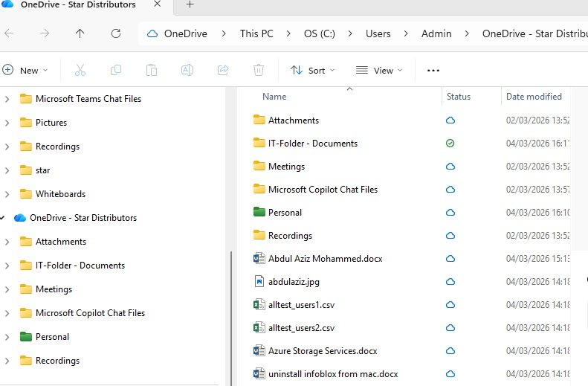This screenshot has width=588, height=386.
Task: Click Excel icon of alltest_users1.csv
Action: (x=259, y=305)
